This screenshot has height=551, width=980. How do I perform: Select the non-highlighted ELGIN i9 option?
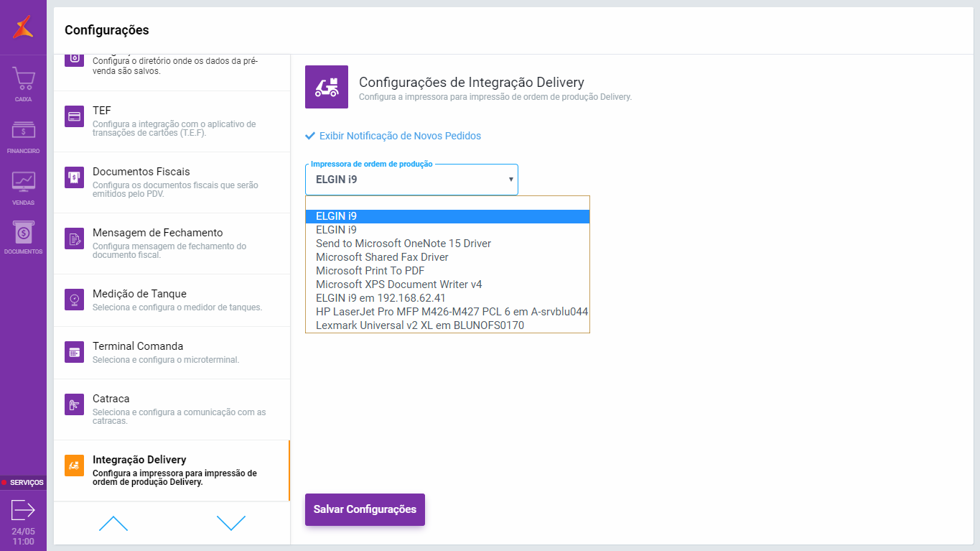pyautogui.click(x=447, y=230)
